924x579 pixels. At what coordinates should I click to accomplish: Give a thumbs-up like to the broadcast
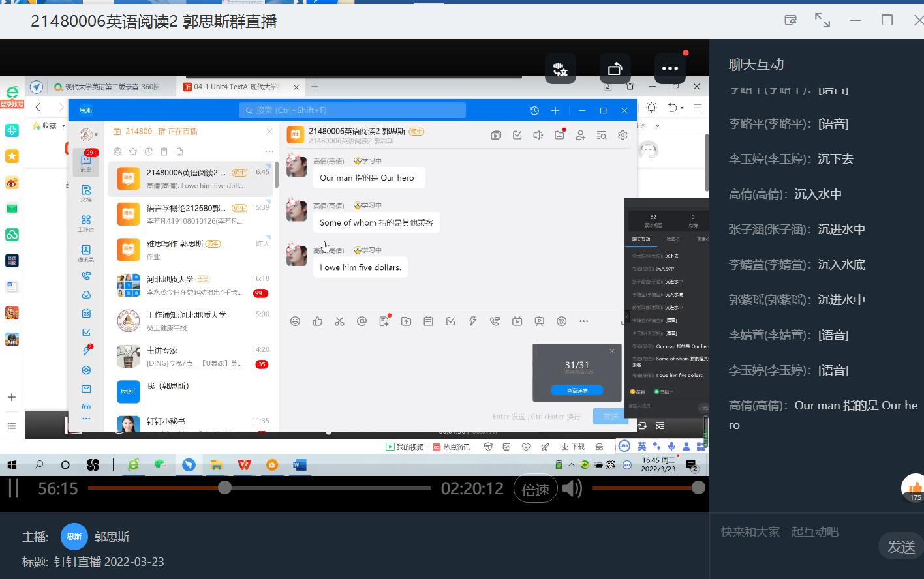click(914, 488)
